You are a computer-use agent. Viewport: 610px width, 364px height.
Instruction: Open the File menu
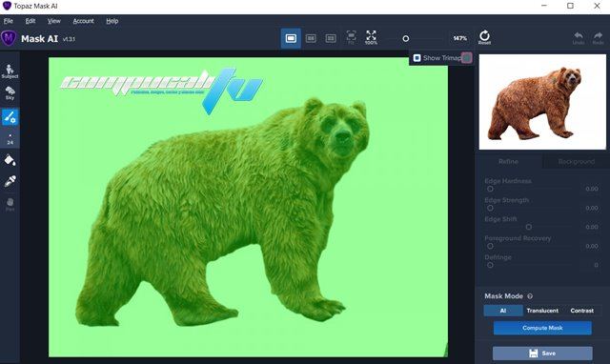[x=9, y=21]
